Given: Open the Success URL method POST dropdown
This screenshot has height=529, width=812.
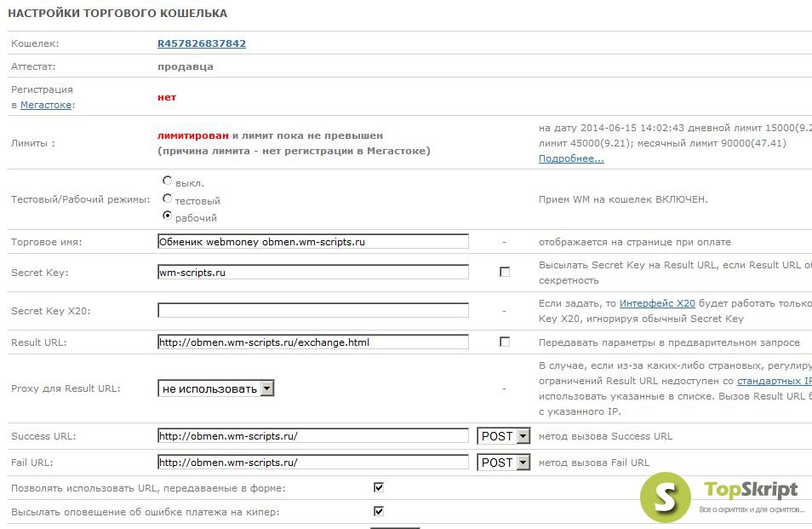Looking at the screenshot, I should click(x=504, y=436).
